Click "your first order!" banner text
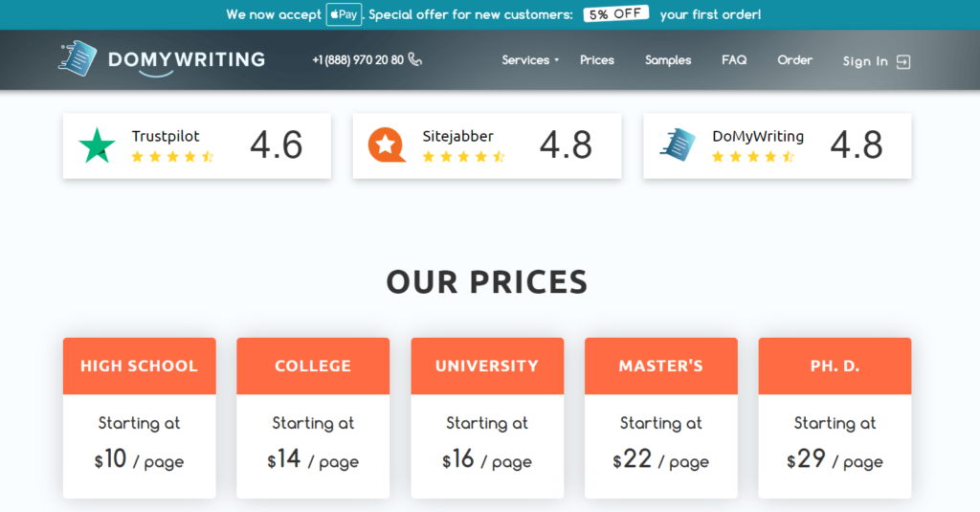The image size is (980, 512). pyautogui.click(x=711, y=14)
